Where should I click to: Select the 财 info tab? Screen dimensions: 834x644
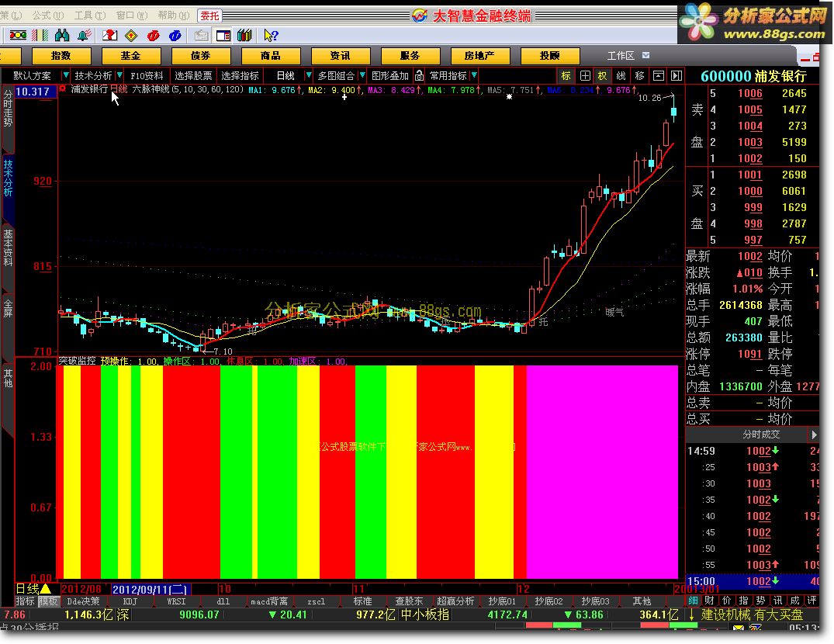pos(710,601)
